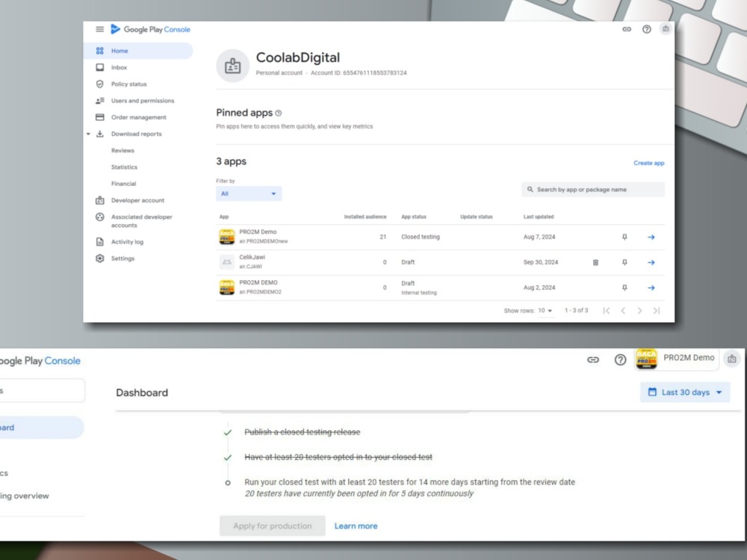Click the PRO2M Demo app chip in Dashboard header
747x560 pixels.
[677, 359]
